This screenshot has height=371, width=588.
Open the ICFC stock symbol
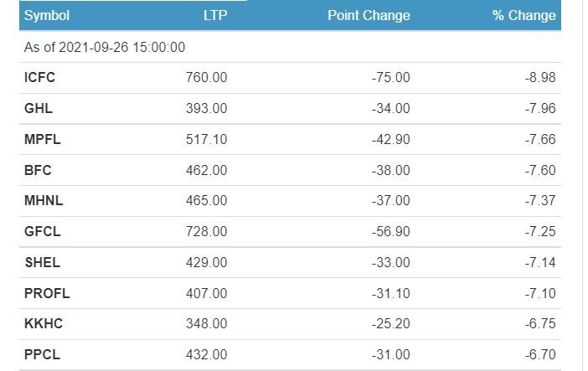pos(39,78)
